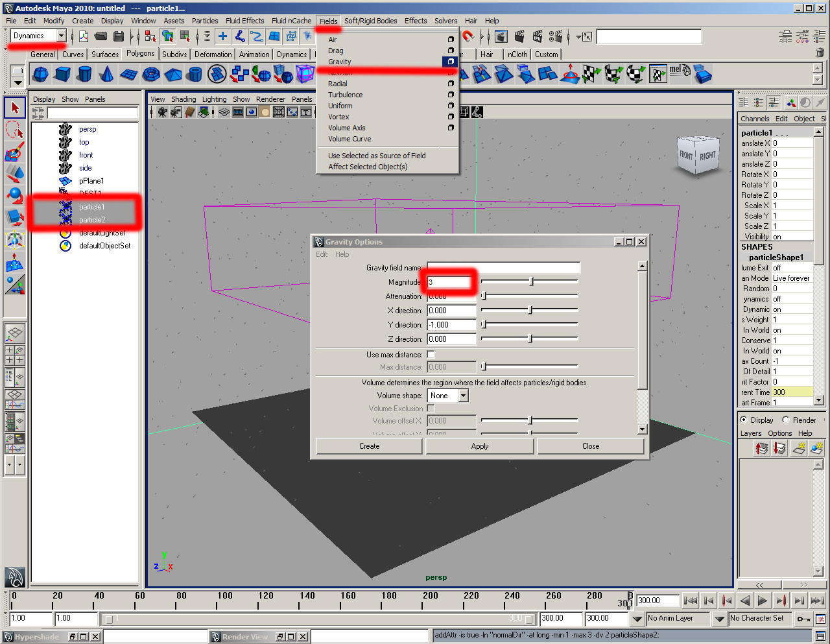
Task: Select the Display radio button
Action: [743, 420]
